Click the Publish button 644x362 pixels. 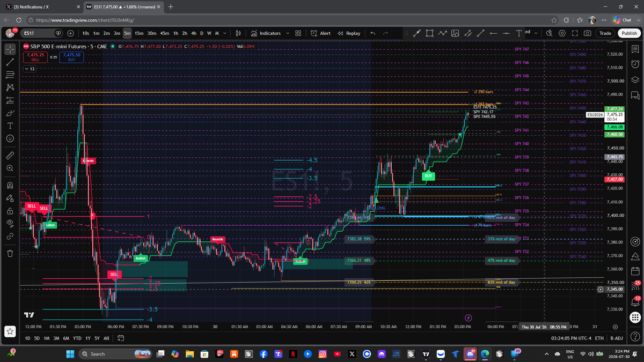point(628,33)
